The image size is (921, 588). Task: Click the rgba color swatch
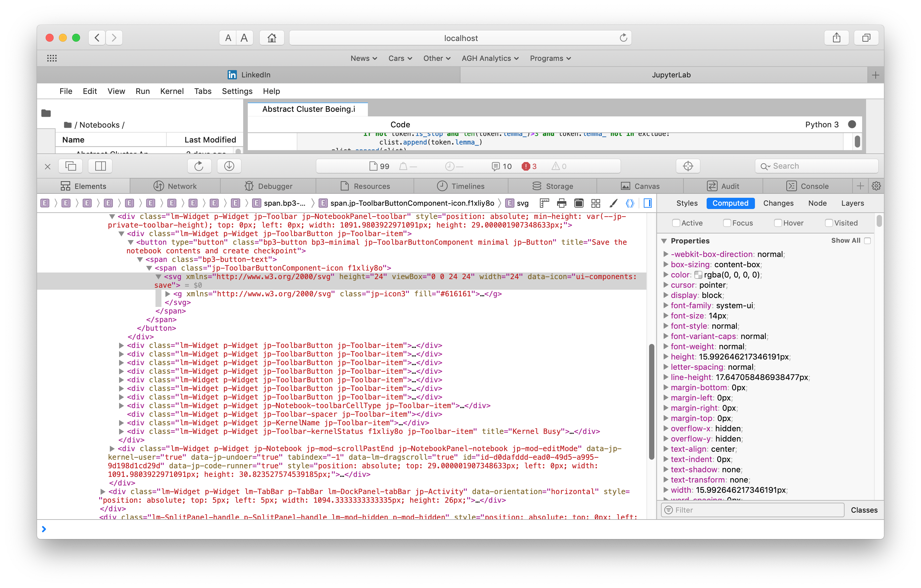tap(698, 274)
